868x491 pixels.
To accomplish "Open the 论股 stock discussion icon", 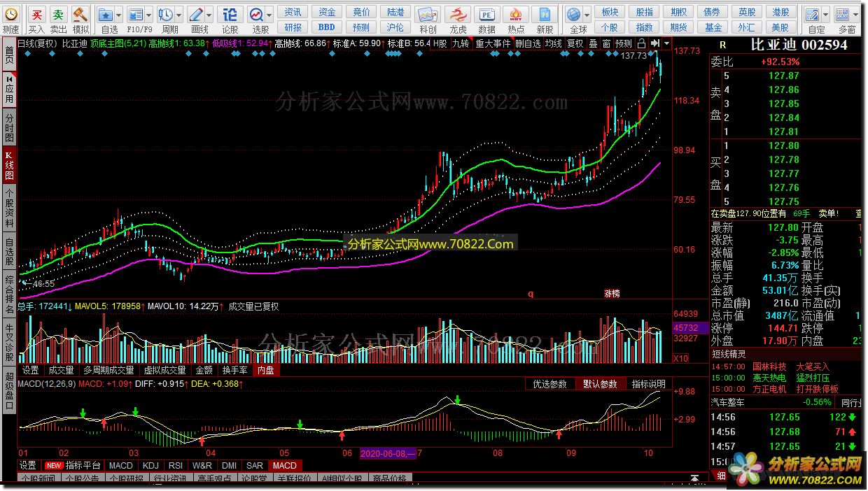I will 230,14.
